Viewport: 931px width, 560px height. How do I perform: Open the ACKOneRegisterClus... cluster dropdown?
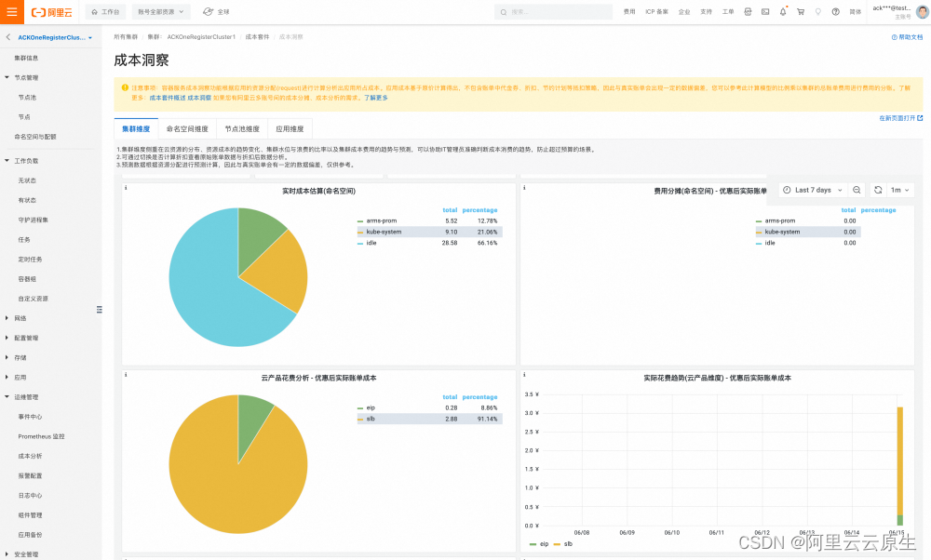coord(55,37)
